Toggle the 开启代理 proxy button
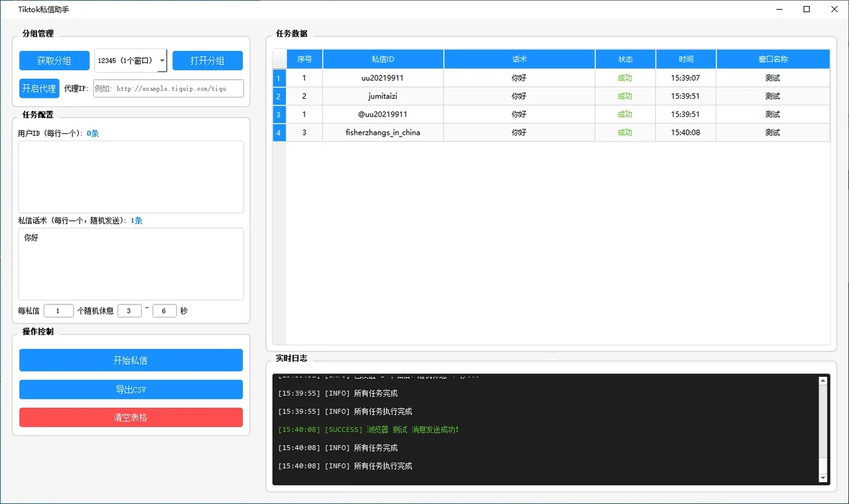Screen dimensions: 849x504 [x=39, y=88]
